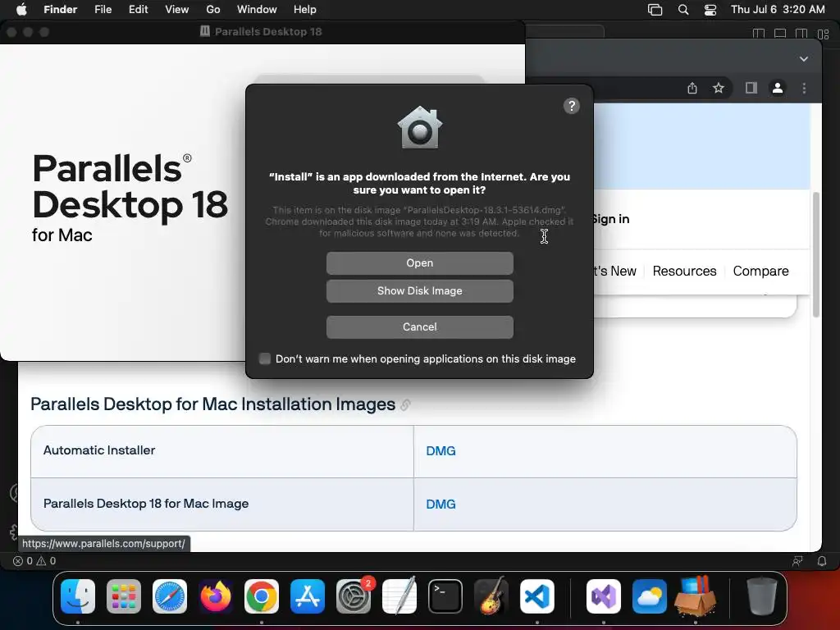Toggle VS Code secondary sidebar layout icon
This screenshot has width=840, height=630.
tap(801, 34)
